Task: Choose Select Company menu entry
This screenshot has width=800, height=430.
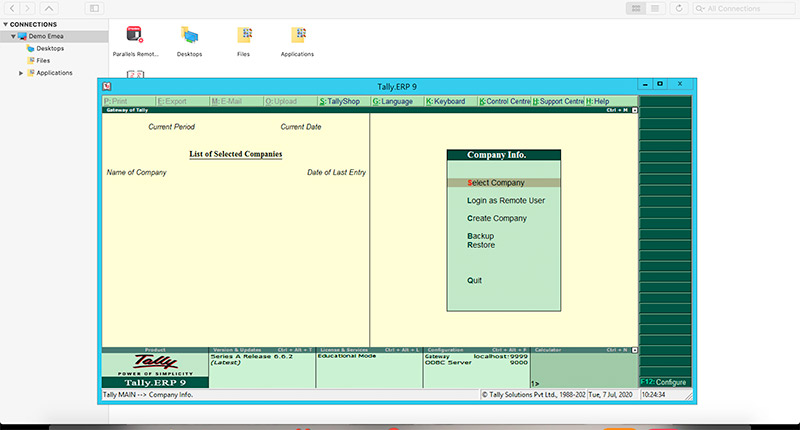Action: point(504,183)
